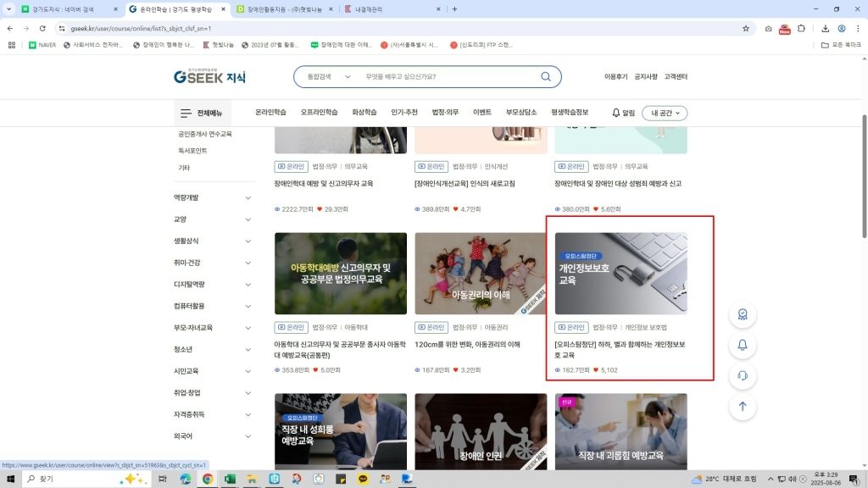The width and height of the screenshot is (868, 488).
Task: Click the GSEEK 지식 logo
Action: 209,77
